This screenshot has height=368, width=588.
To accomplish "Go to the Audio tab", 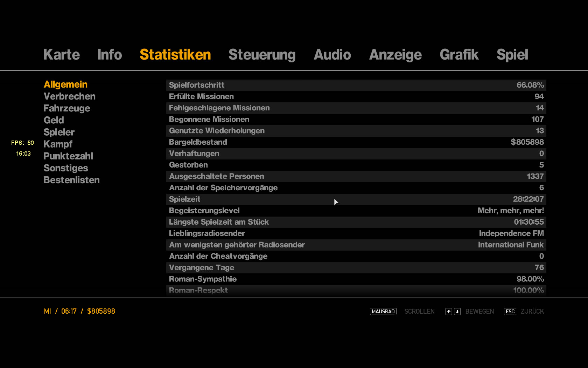I will [332, 55].
